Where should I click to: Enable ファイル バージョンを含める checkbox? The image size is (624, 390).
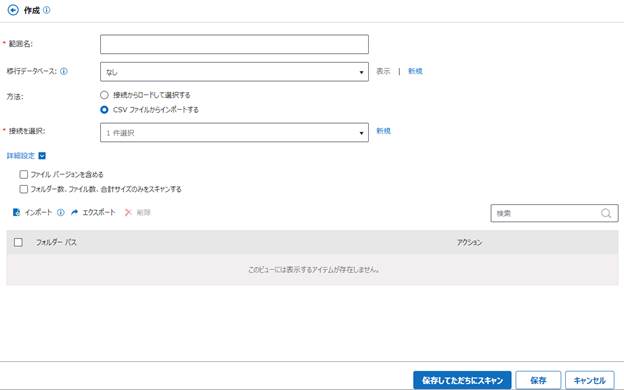tap(24, 175)
